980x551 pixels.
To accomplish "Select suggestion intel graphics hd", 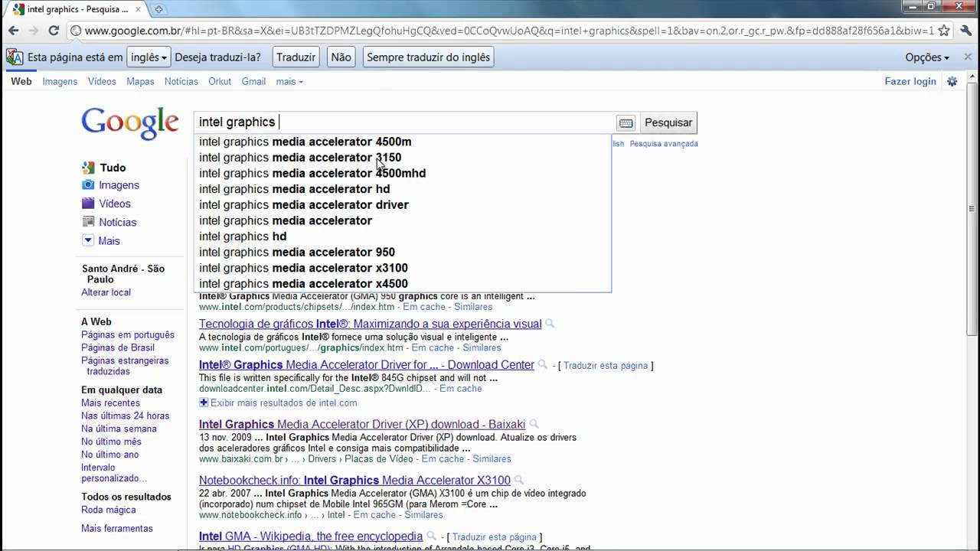I will [x=403, y=236].
